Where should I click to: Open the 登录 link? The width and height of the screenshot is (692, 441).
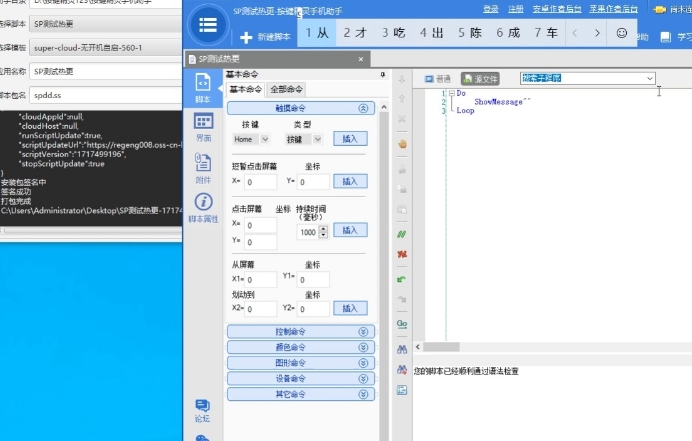[x=490, y=9]
